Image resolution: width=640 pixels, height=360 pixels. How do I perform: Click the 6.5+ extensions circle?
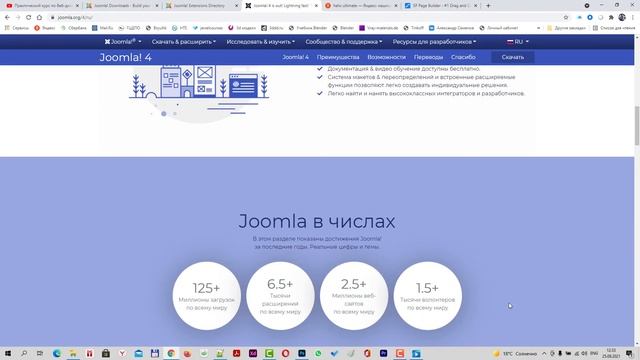(x=280, y=296)
